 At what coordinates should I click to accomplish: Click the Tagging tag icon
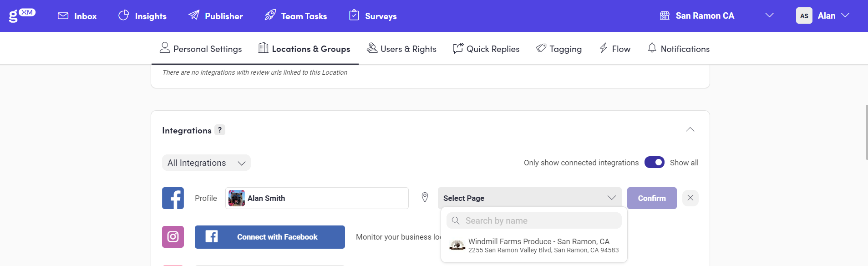coord(541,48)
